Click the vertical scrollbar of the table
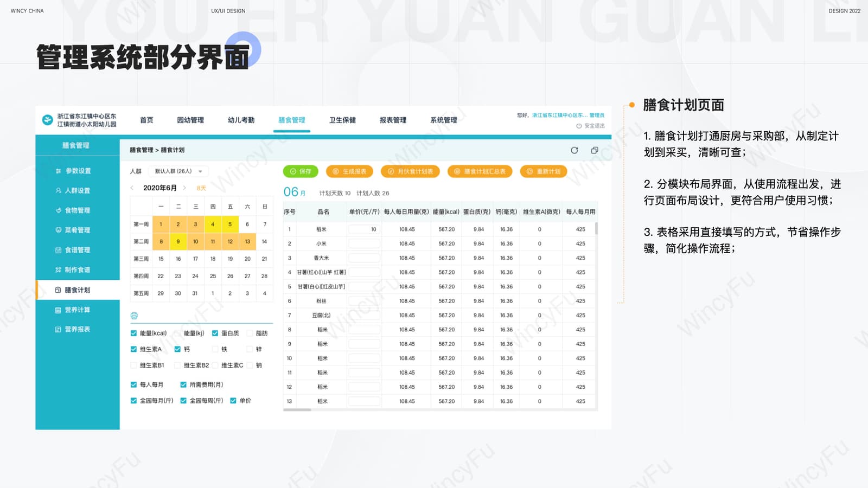The image size is (868, 488). (596, 228)
